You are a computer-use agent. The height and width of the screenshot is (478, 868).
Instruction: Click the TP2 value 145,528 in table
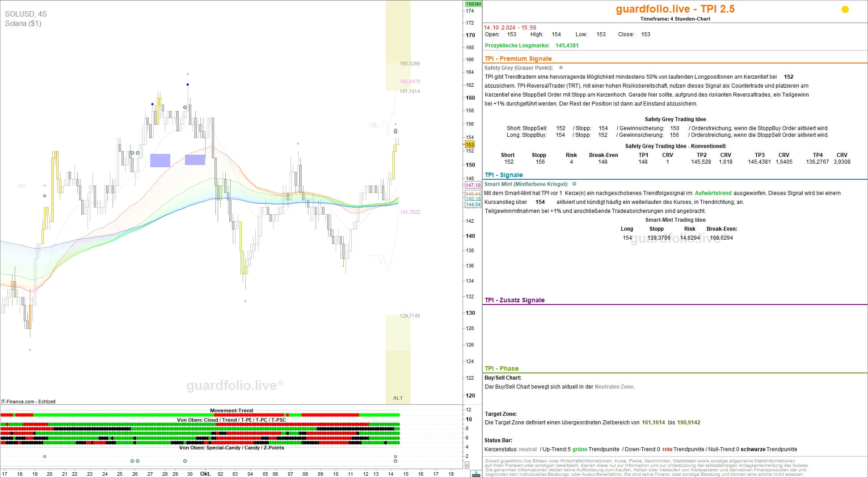(x=701, y=162)
